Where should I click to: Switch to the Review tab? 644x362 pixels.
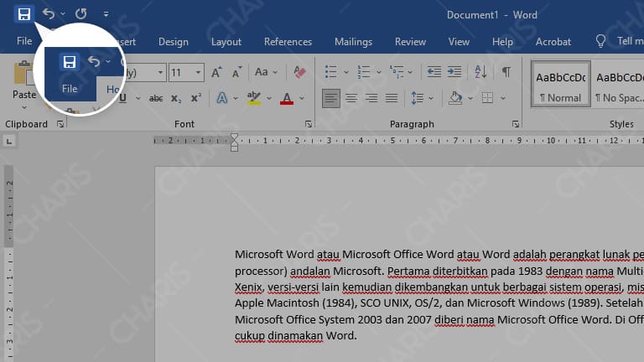(x=410, y=42)
